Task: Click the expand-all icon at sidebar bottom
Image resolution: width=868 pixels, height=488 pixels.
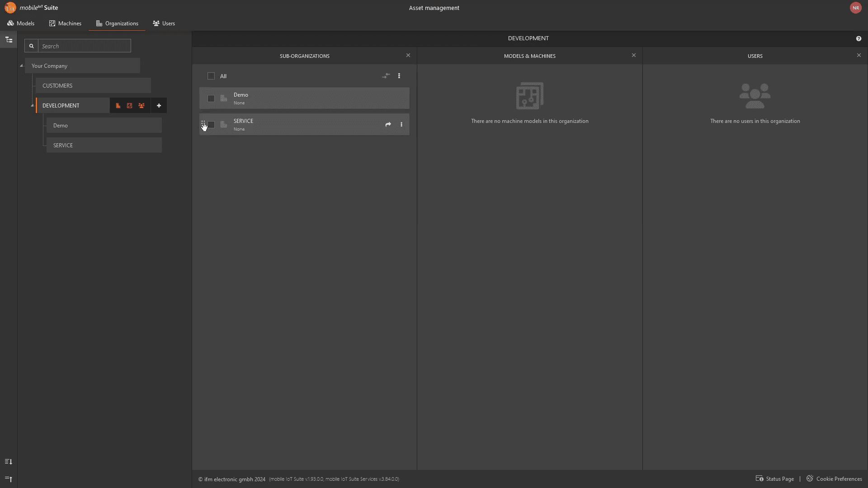Action: pyautogui.click(x=9, y=461)
